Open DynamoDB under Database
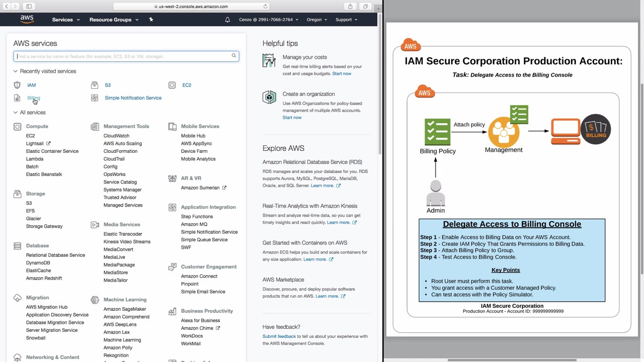The width and height of the screenshot is (644, 362). point(38,263)
